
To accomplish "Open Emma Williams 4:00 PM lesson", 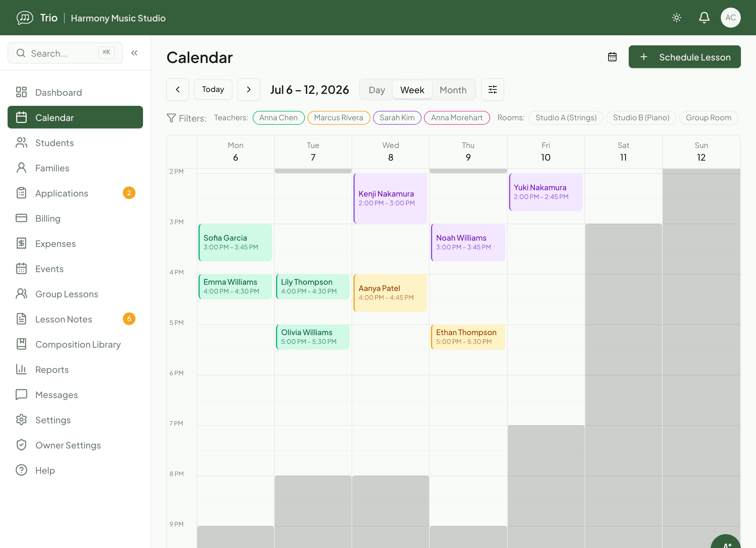I will [235, 287].
